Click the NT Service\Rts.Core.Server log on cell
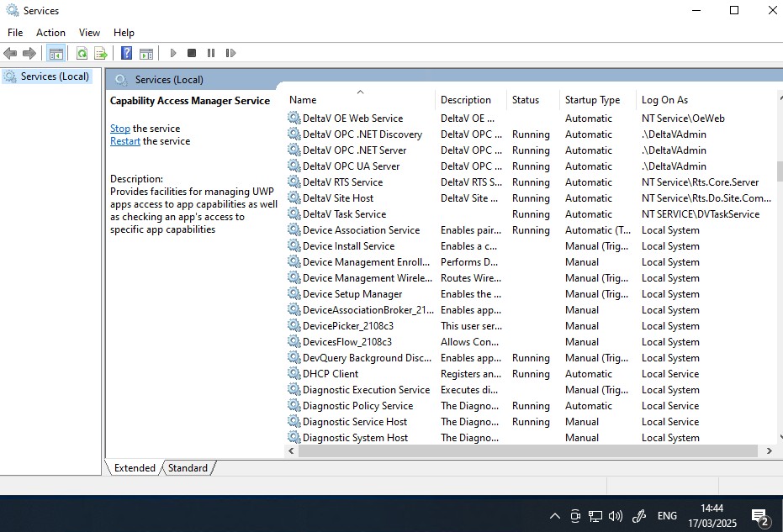Screen dimensions: 783x532 [700, 182]
